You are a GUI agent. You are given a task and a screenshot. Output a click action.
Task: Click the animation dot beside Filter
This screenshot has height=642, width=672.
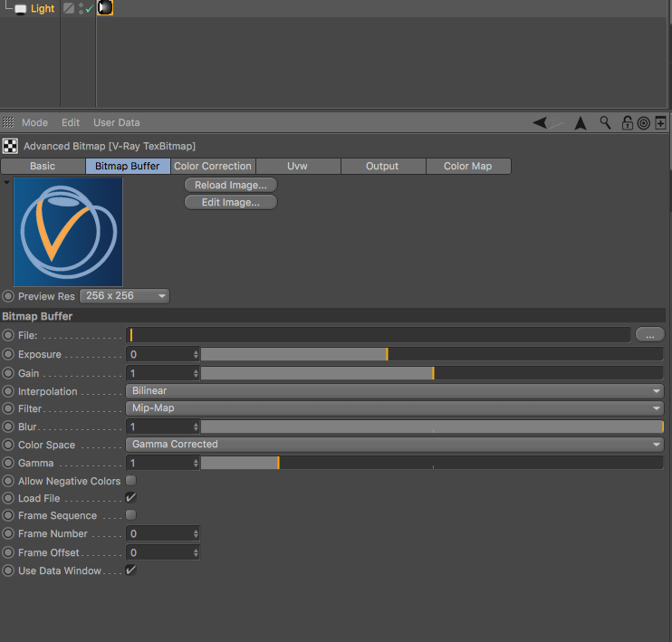[x=8, y=408]
